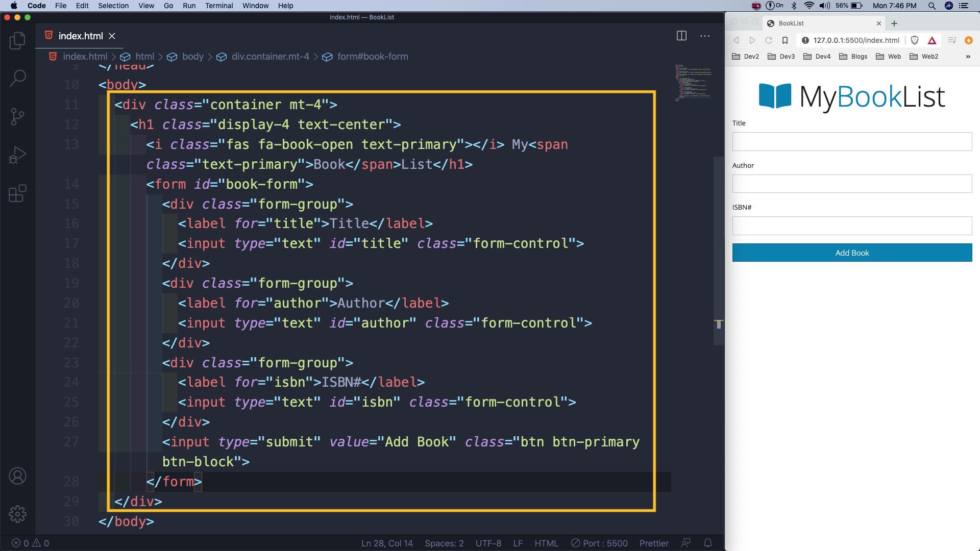Close the index.html editor tab
Screen dimensions: 980x551
pyautogui.click(x=112, y=36)
